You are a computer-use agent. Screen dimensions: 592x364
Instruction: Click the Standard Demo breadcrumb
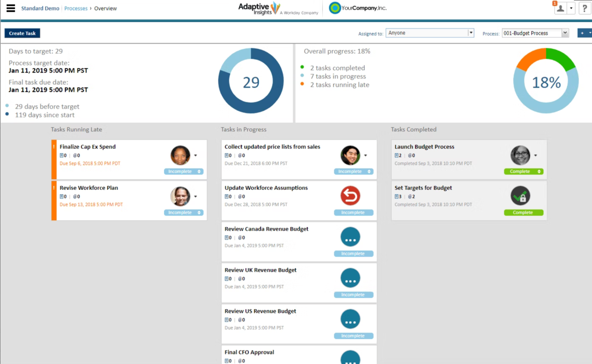pyautogui.click(x=40, y=8)
